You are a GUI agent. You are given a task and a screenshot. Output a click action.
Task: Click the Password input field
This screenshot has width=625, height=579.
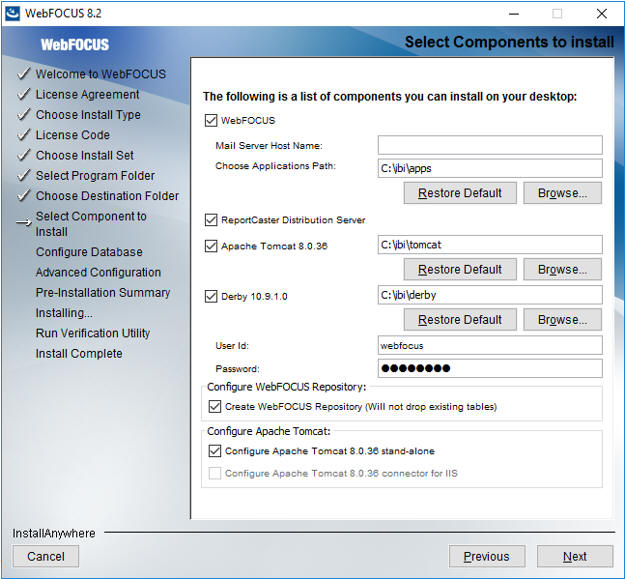(490, 368)
